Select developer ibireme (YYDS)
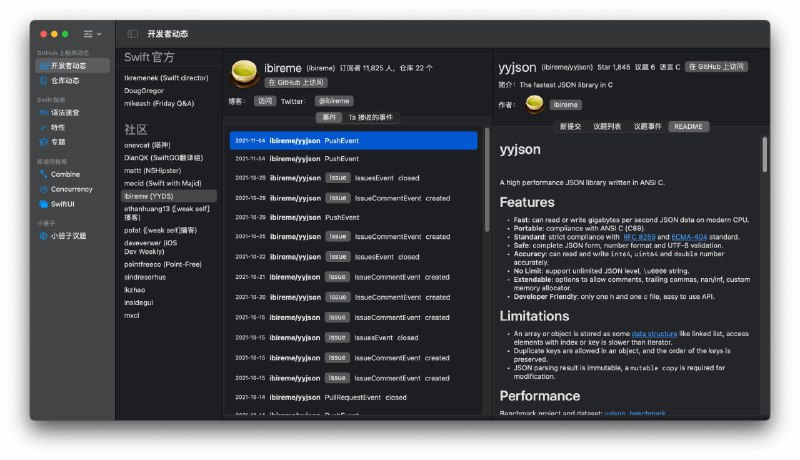Image resolution: width=800 pixels, height=460 pixels. point(169,196)
